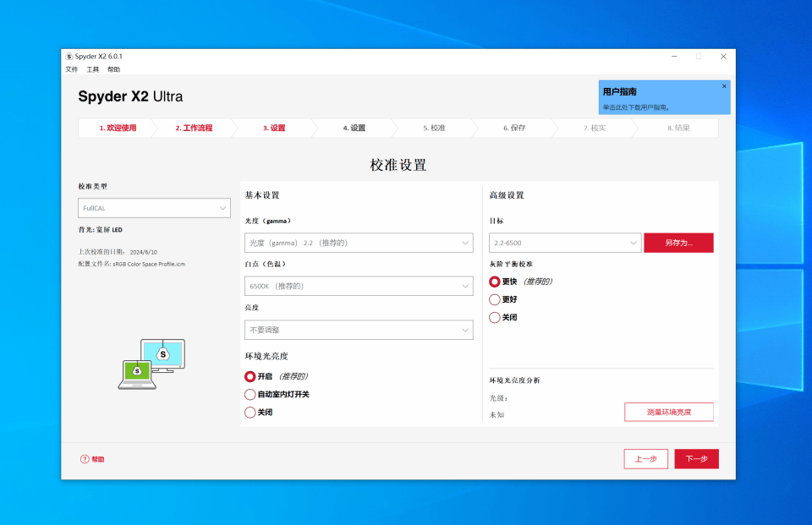Close the 用户指南 banner with its X

[x=724, y=86]
